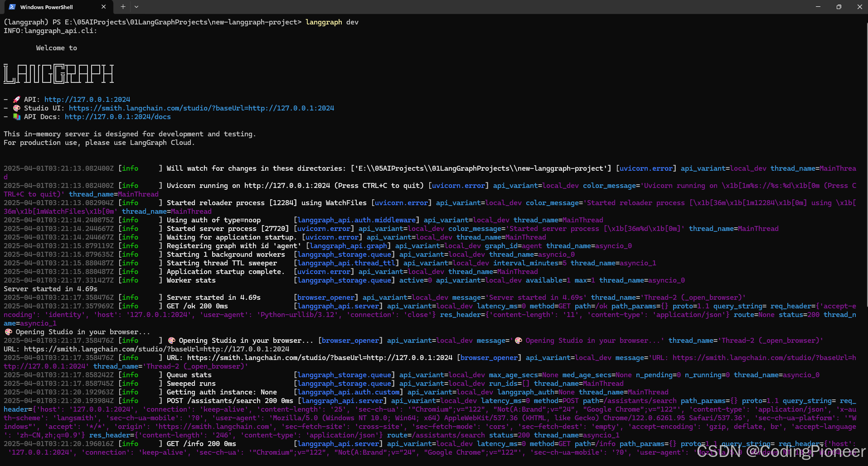
Task: Click 'Started server process [27720]' text
Action: pos(228,229)
